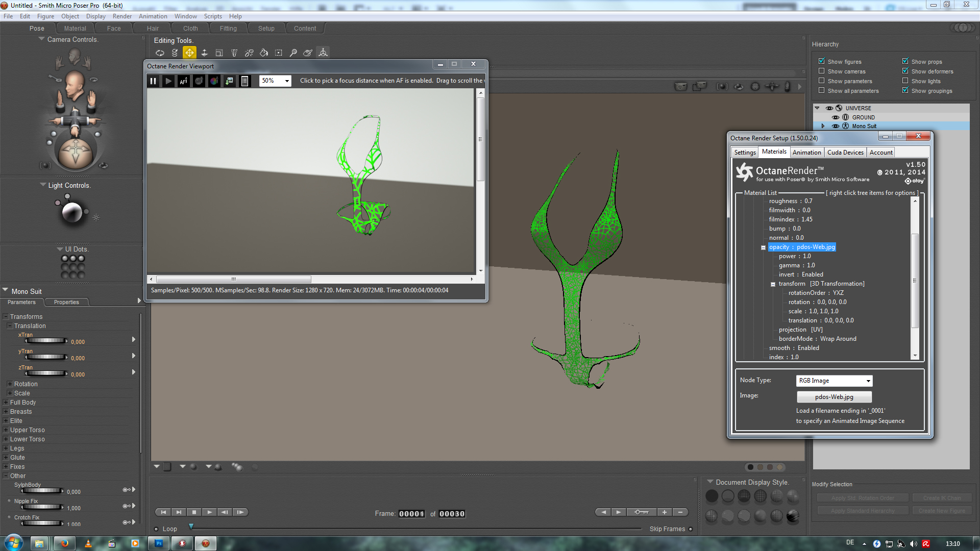
Task: Select the Rotate editing tool
Action: pos(160,53)
